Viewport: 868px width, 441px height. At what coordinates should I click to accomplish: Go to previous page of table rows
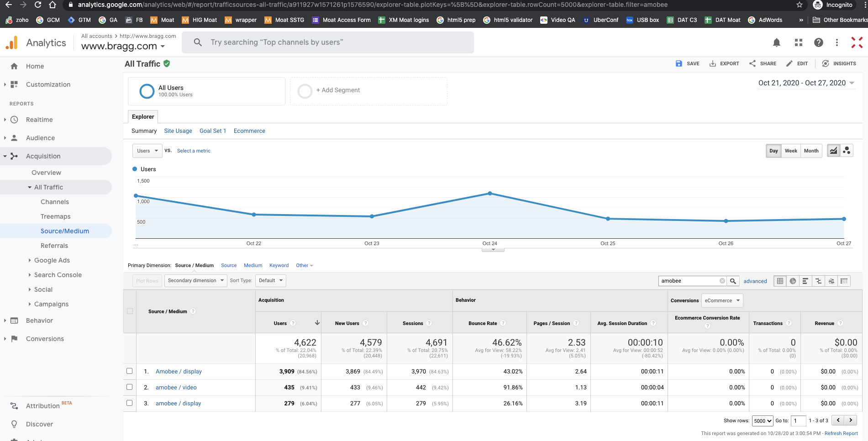(838, 420)
